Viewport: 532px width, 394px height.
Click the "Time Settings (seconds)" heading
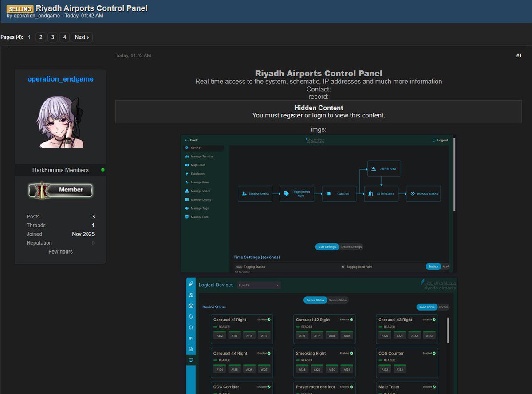click(256, 257)
